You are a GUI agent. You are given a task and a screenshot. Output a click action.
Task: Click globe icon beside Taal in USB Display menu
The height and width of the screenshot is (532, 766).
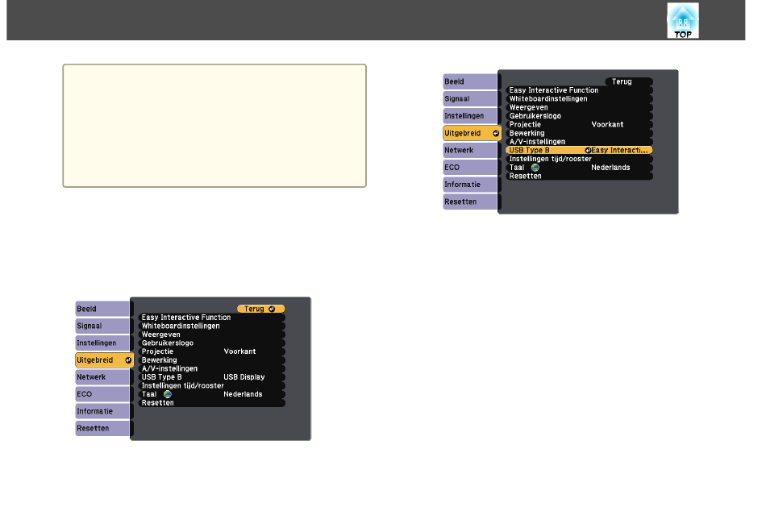pyautogui.click(x=168, y=394)
